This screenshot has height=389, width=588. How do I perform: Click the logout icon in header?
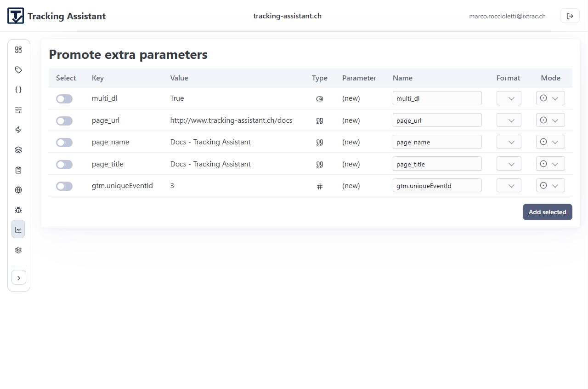tap(570, 16)
